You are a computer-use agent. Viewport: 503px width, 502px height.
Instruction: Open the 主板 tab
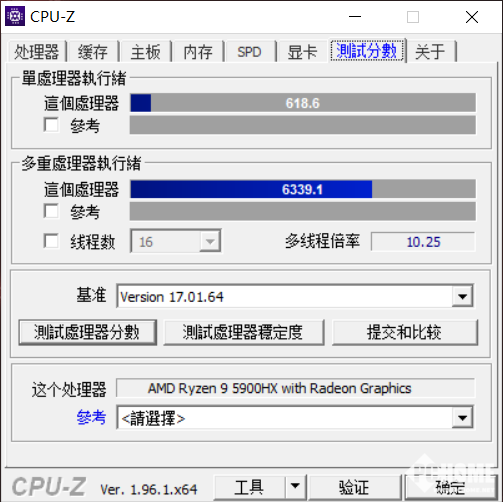pyautogui.click(x=146, y=52)
